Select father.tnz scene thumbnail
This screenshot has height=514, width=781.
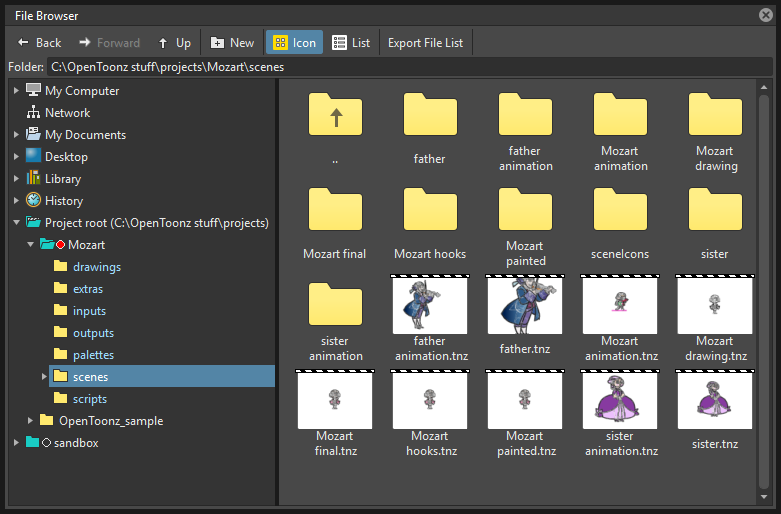pos(525,304)
